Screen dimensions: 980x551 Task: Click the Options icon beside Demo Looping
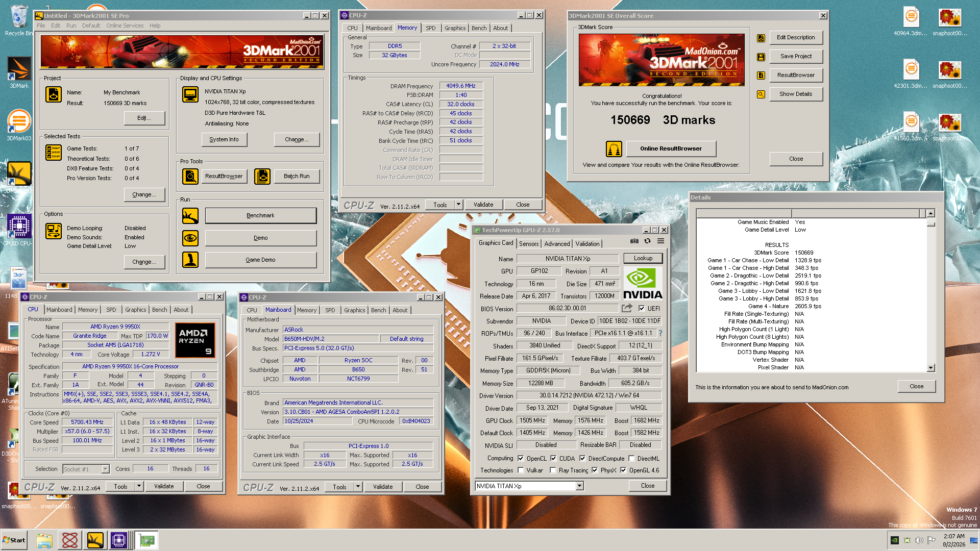(54, 231)
